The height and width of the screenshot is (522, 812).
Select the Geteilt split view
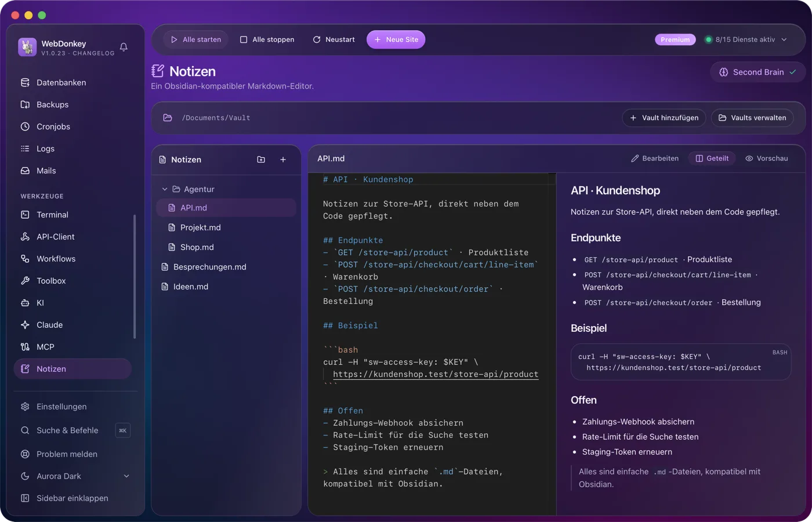coord(712,158)
